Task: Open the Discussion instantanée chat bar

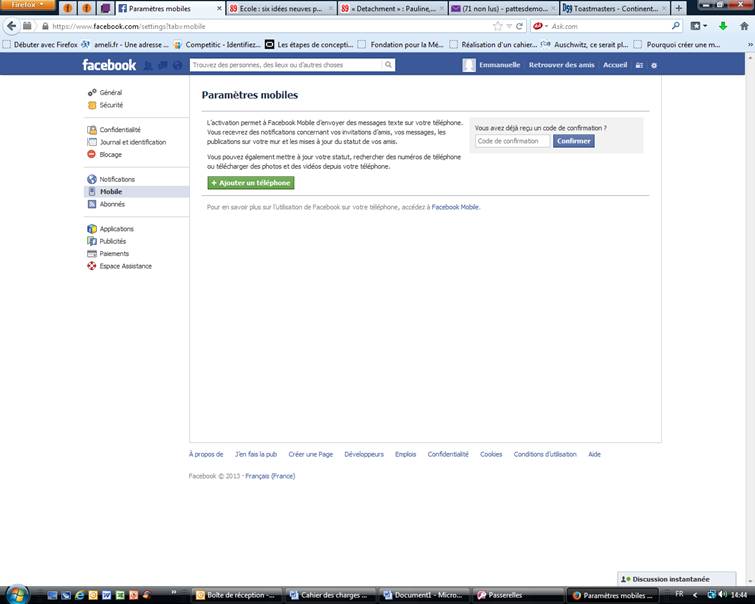Action: 677,579
